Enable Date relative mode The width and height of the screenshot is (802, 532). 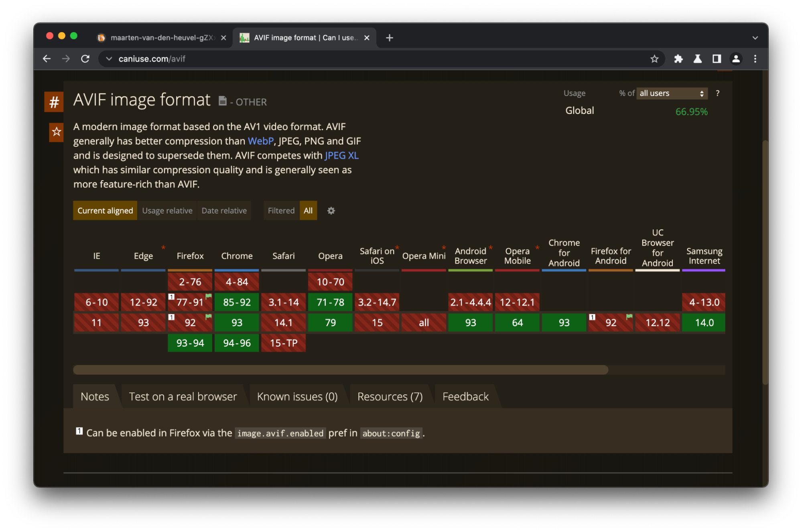223,210
